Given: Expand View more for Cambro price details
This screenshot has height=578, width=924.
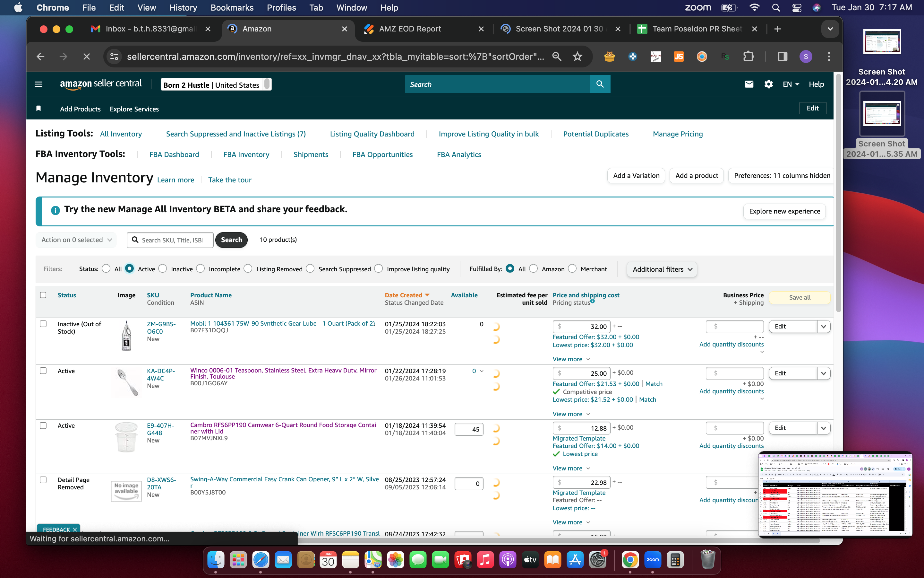Looking at the screenshot, I should tap(571, 468).
